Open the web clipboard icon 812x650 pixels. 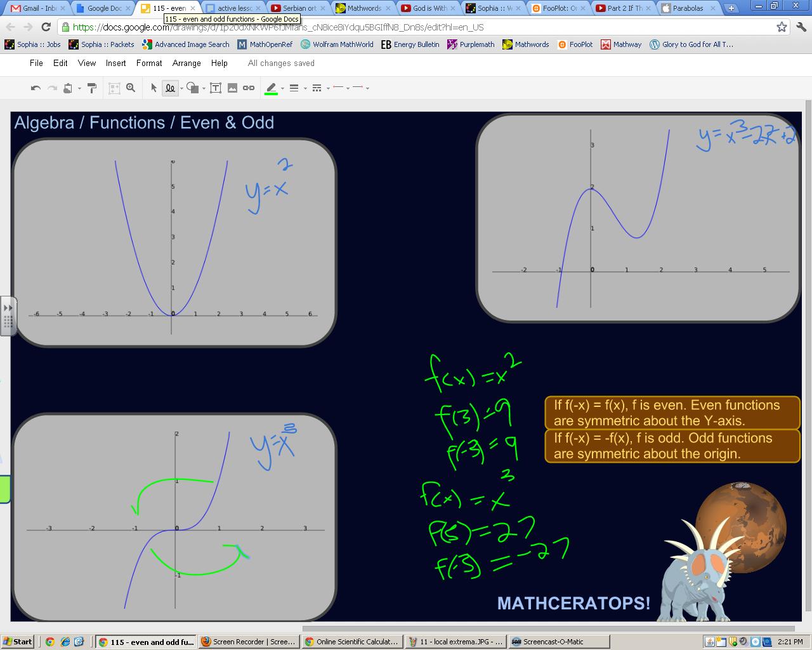(68, 88)
